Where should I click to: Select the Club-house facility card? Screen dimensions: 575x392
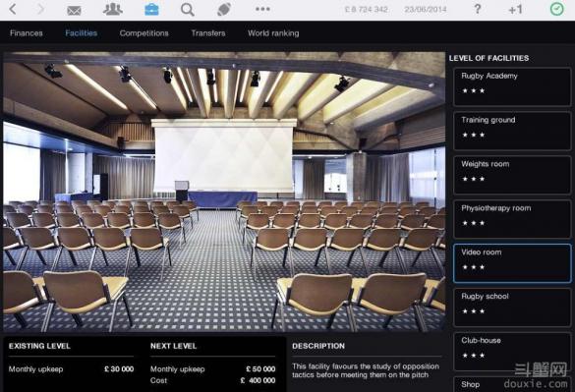512,352
